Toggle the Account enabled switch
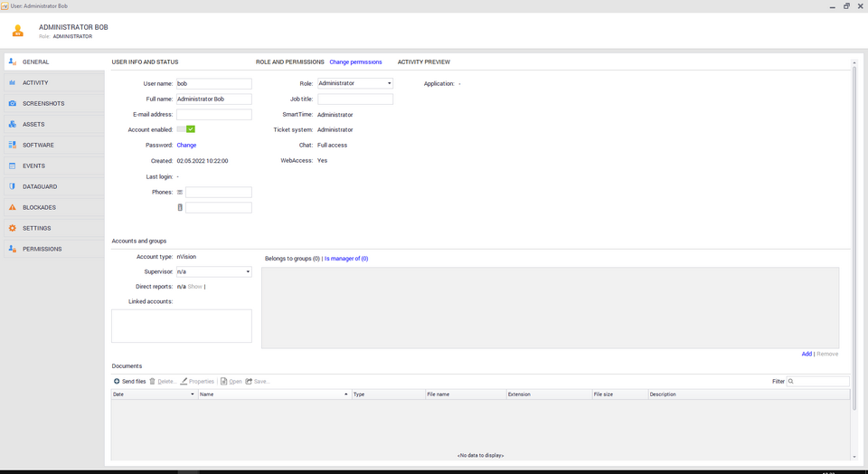Viewport: 868px width, 474px height. coord(186,129)
